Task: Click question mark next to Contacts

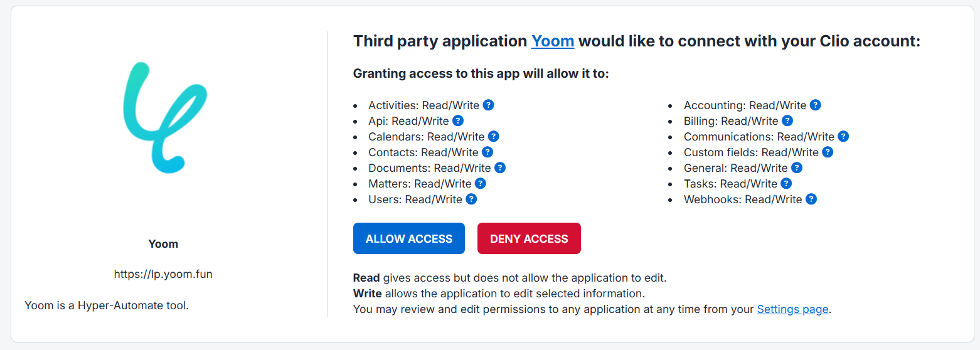Action: tap(487, 152)
